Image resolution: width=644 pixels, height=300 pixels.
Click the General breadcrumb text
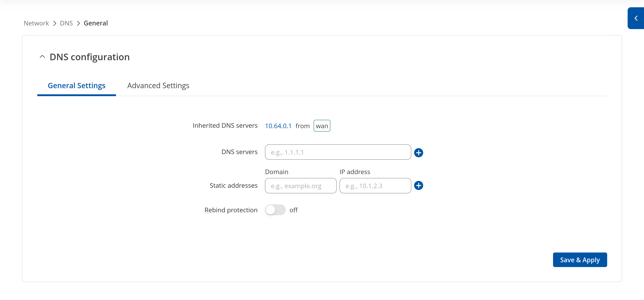[96, 23]
